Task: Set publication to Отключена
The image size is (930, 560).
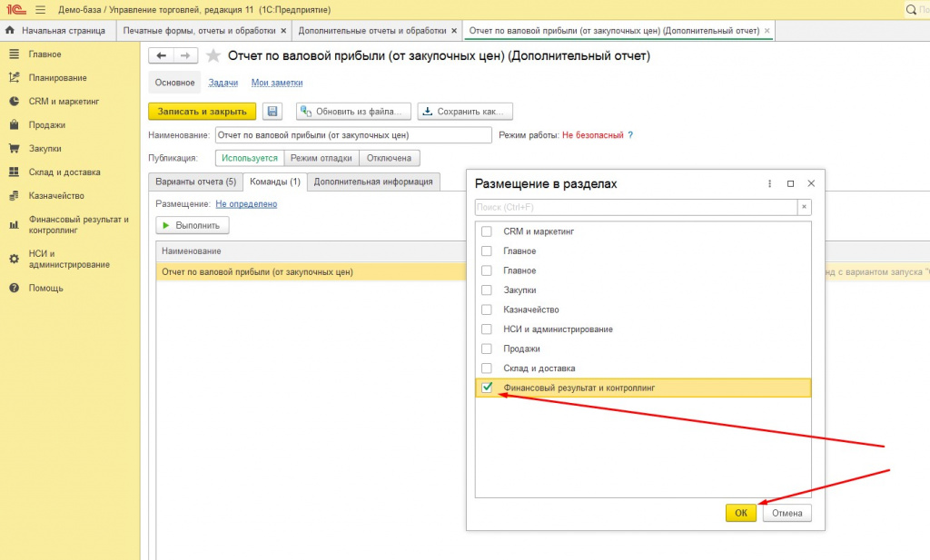Action: pos(389,158)
